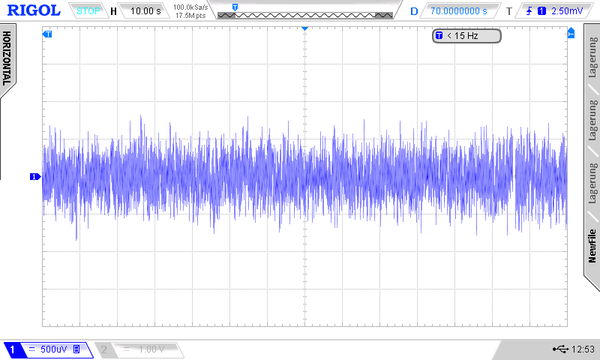Click the trigger position marker above waveform
This screenshot has height=360, width=600.
[305, 29]
